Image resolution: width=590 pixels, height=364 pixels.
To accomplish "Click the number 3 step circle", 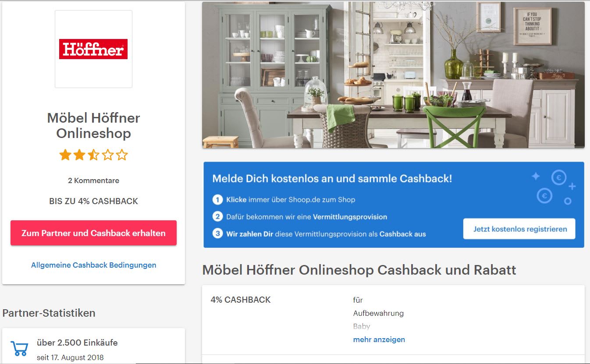I will [x=218, y=234].
